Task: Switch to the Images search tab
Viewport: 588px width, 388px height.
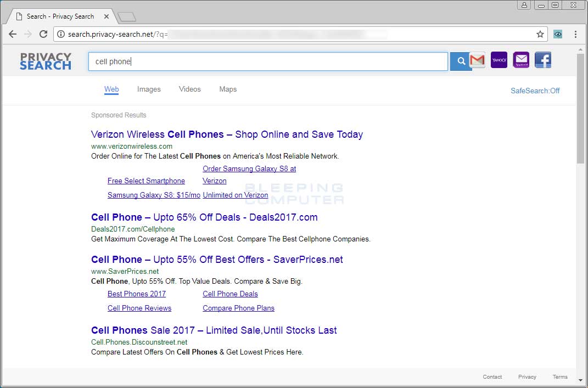Action: click(x=148, y=89)
